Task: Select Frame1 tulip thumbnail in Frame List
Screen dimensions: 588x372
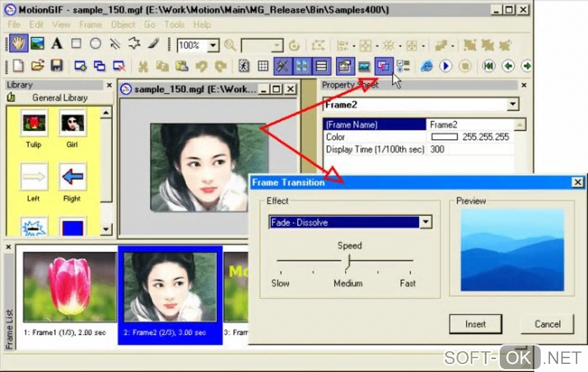Action: click(69, 287)
